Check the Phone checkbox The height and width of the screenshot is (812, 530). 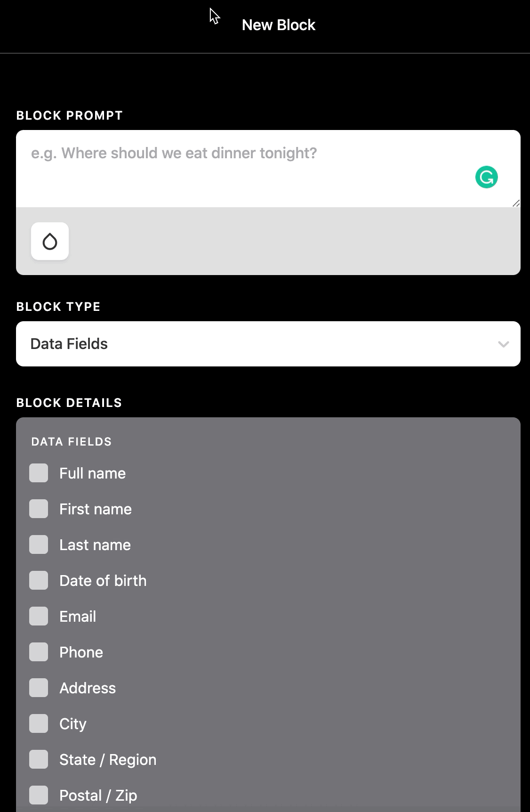(39, 652)
